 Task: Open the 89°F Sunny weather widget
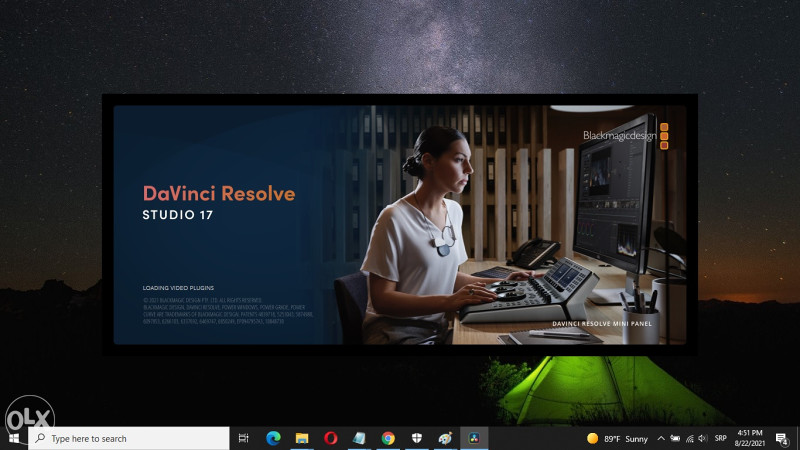coord(617,439)
